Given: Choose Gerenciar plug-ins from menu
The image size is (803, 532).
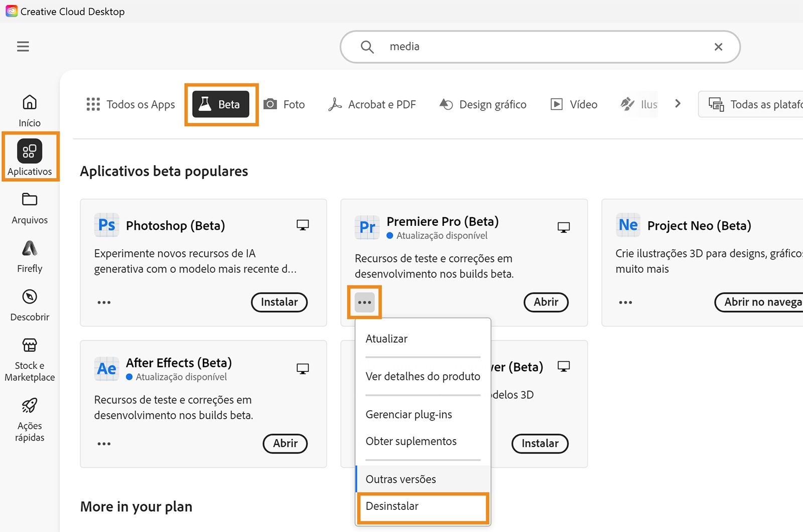Looking at the screenshot, I should click(423, 415).
